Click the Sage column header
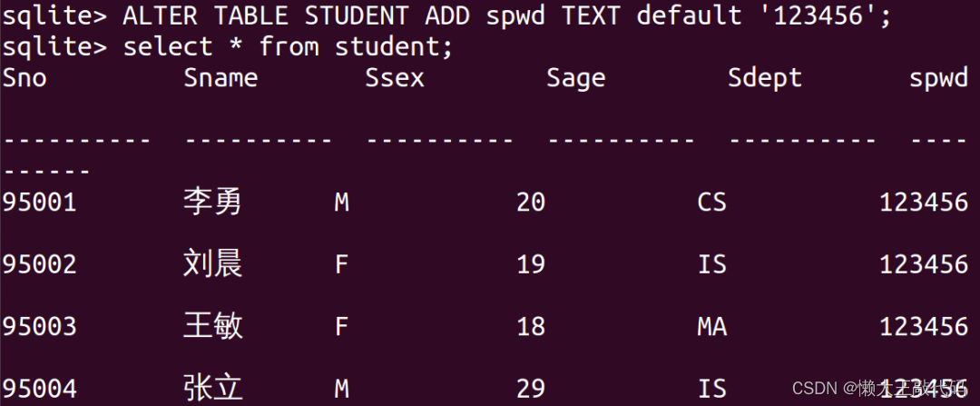This screenshot has height=406, width=980. point(575,79)
